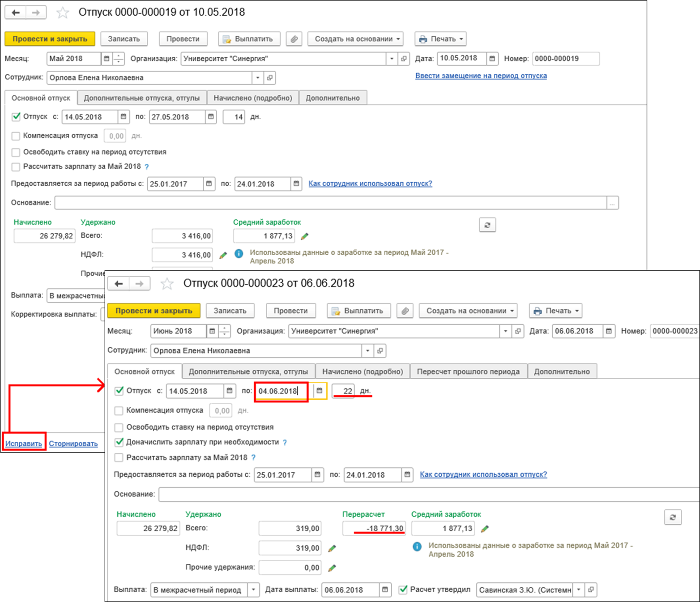Click the favorite star next to Отпуск 0000-000023

point(167,284)
